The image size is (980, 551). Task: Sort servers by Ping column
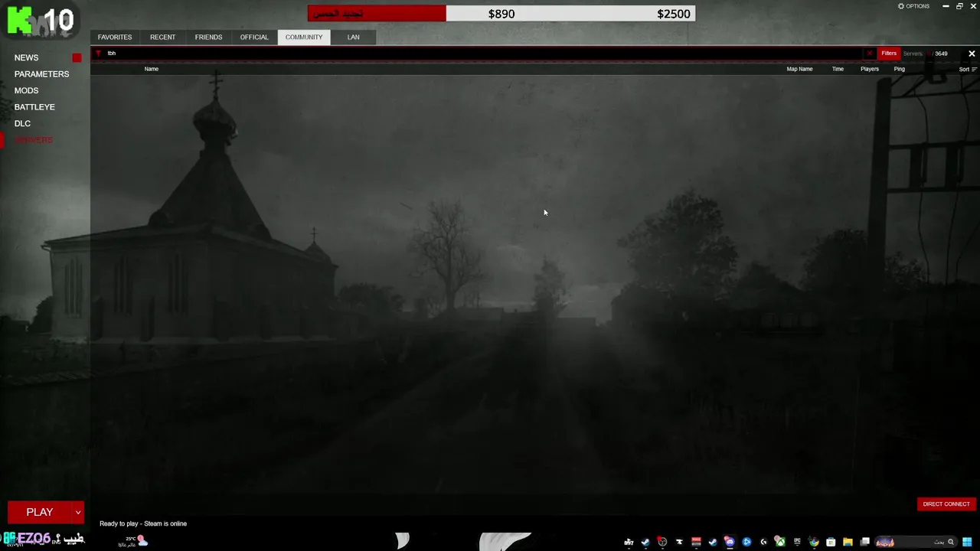pyautogui.click(x=900, y=69)
